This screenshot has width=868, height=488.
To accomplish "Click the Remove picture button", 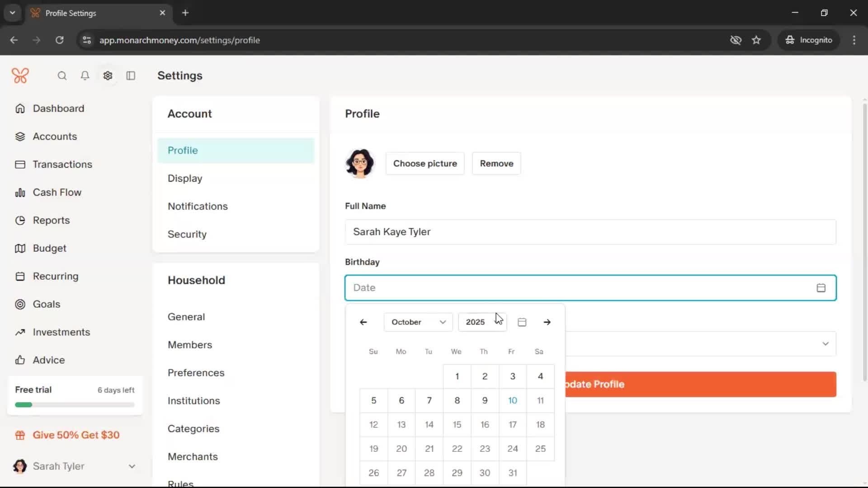I will coord(496,164).
